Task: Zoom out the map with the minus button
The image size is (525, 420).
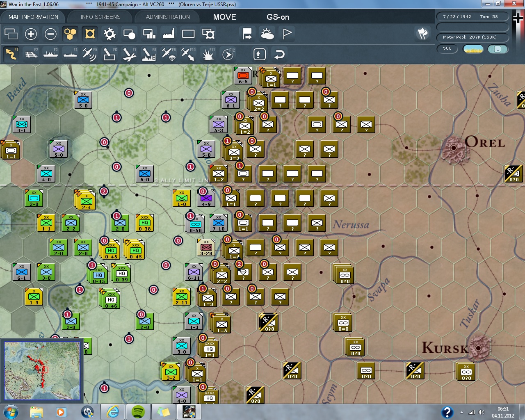Action: click(x=50, y=34)
